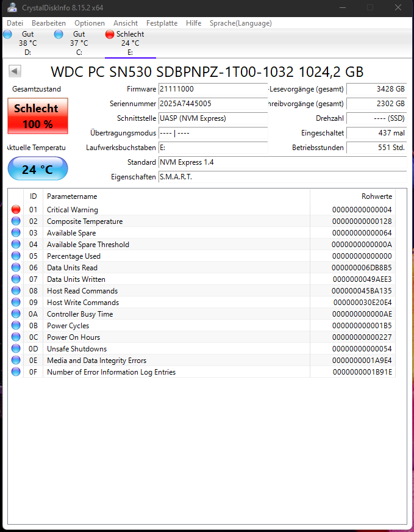Image resolution: width=414 pixels, height=532 pixels.
Task: Click status orb for Available Spare row
Action: click(x=16, y=233)
